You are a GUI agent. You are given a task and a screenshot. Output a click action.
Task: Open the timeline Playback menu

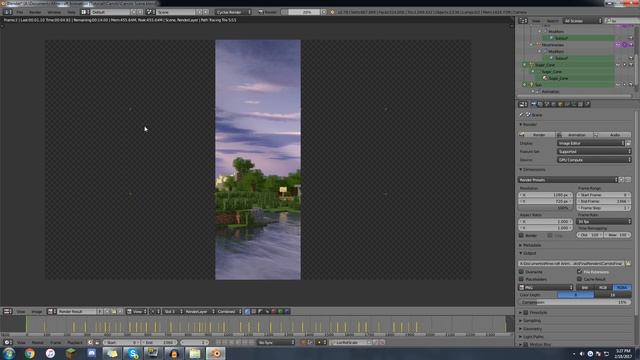pos(75,342)
